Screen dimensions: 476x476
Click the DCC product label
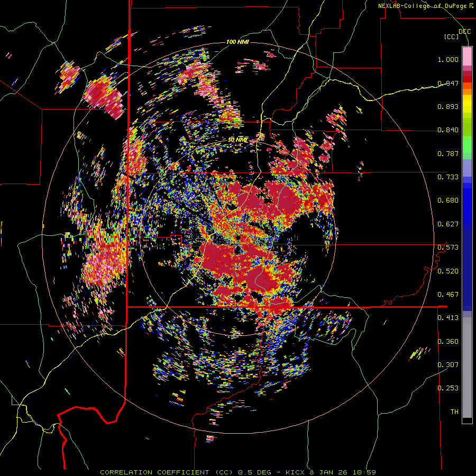pos(464,32)
